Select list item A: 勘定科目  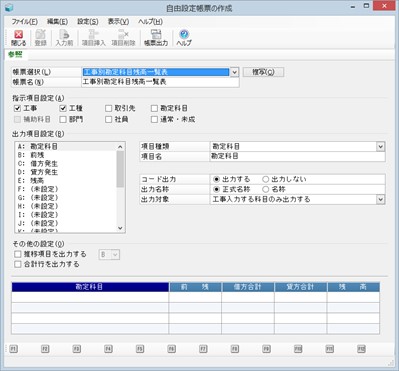66,146
